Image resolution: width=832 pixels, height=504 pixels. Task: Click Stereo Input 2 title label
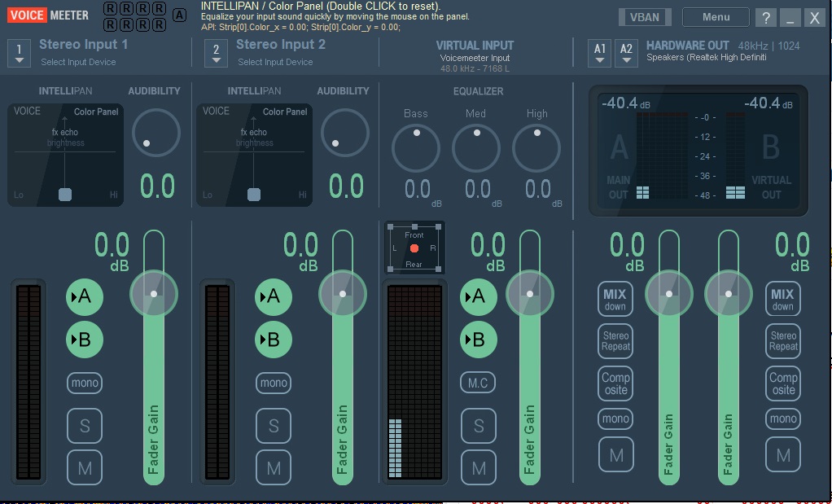tap(281, 45)
